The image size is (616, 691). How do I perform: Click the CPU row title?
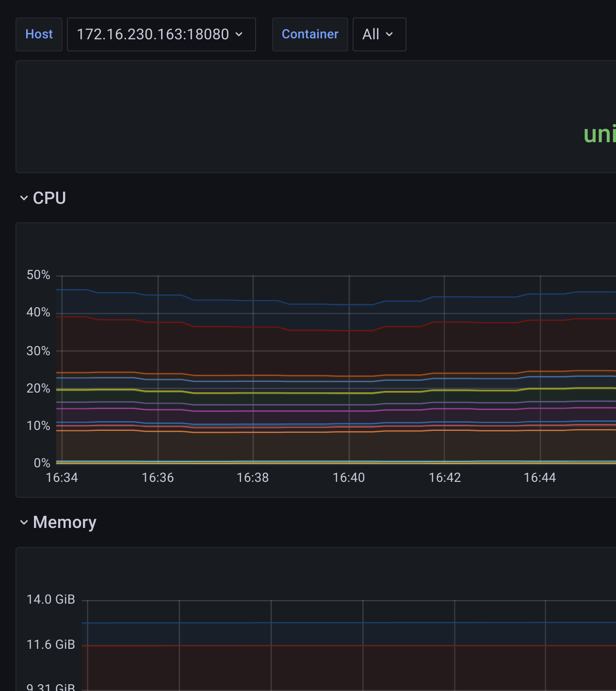(49, 198)
